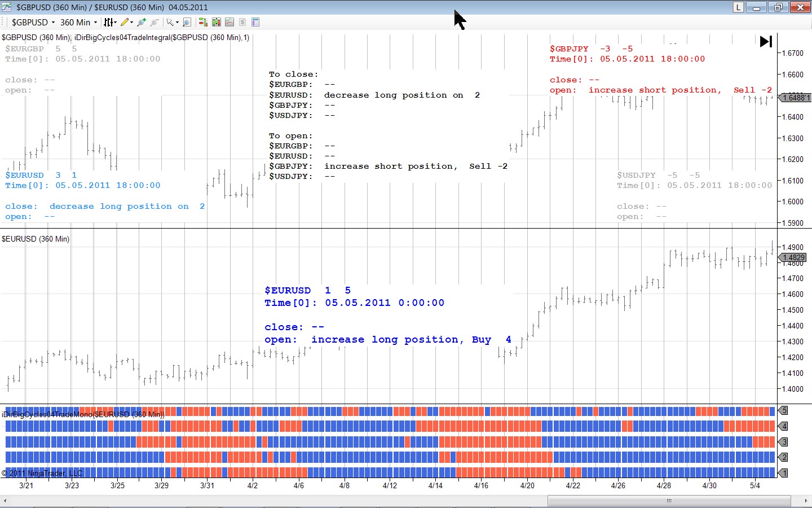Click the light blue $EURUSD 3 1 heading
This screenshot has height=508, width=812.
(41, 176)
